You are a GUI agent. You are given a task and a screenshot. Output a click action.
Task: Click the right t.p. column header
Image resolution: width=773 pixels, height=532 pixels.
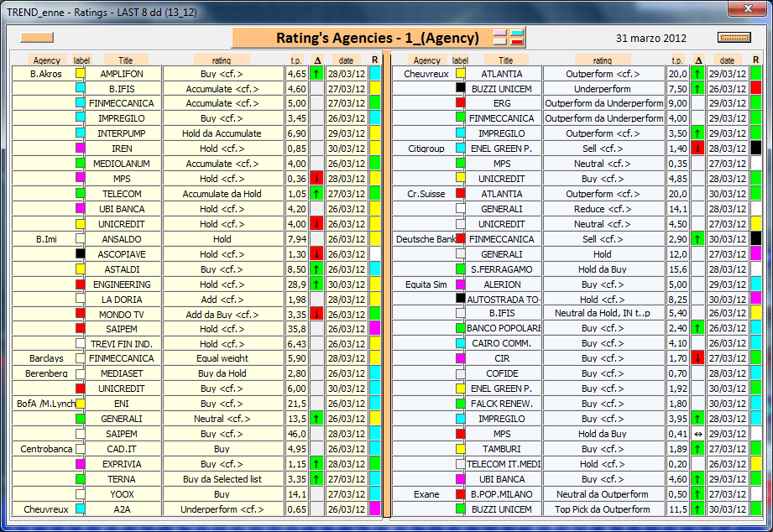tap(677, 60)
